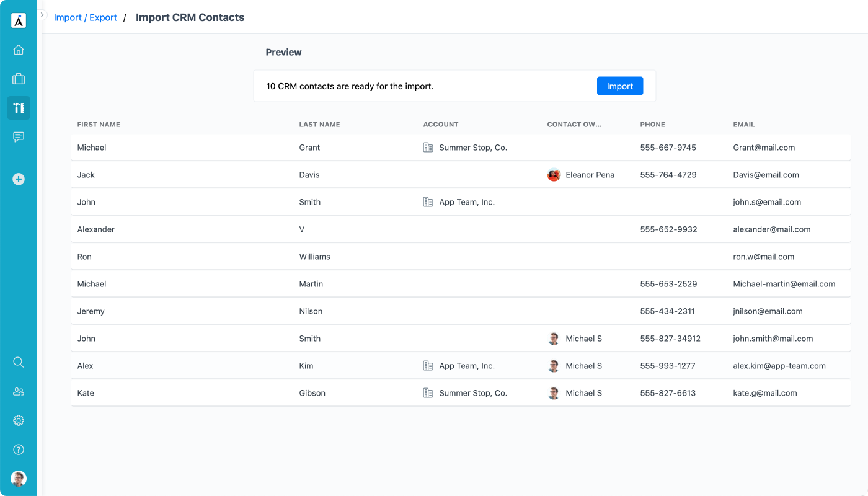
Task: Click the Import button
Action: coord(620,86)
